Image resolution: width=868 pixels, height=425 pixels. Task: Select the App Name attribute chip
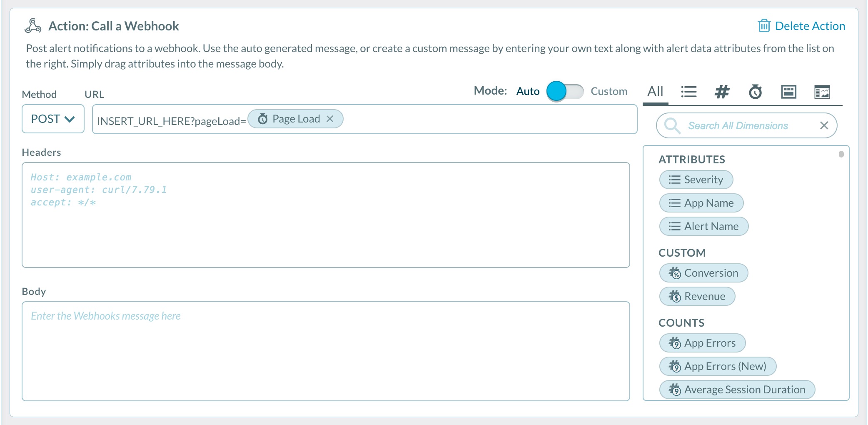(x=701, y=203)
